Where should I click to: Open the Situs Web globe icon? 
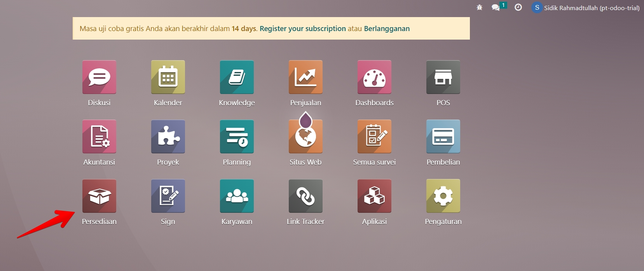point(305,137)
